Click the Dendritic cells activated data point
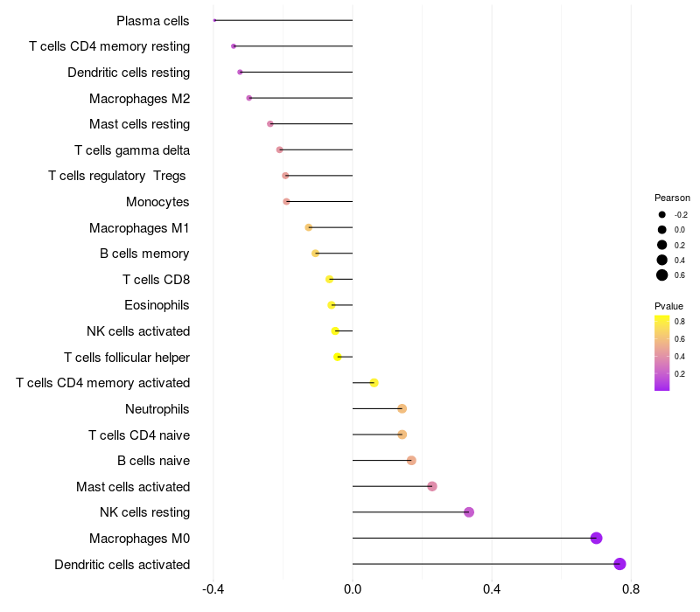700x612 pixels. point(619,564)
